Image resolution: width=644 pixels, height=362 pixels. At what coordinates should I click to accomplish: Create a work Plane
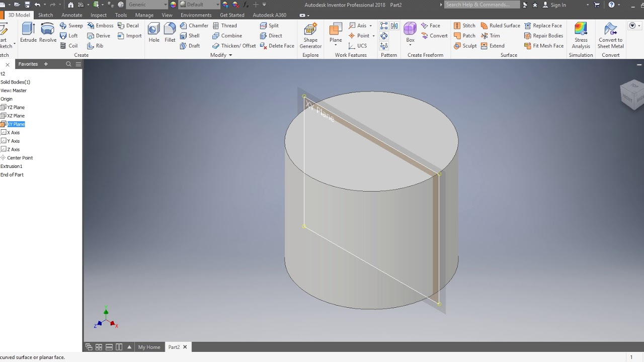pos(336,32)
